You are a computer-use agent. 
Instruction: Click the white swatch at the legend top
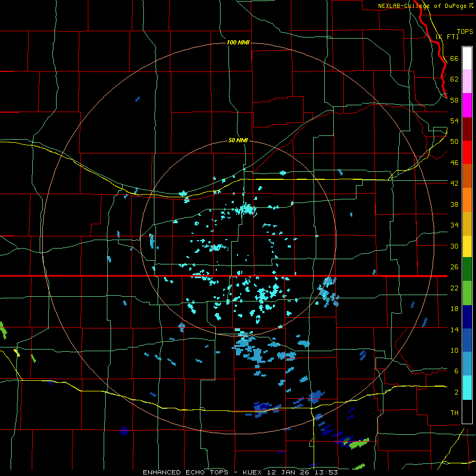(467, 58)
